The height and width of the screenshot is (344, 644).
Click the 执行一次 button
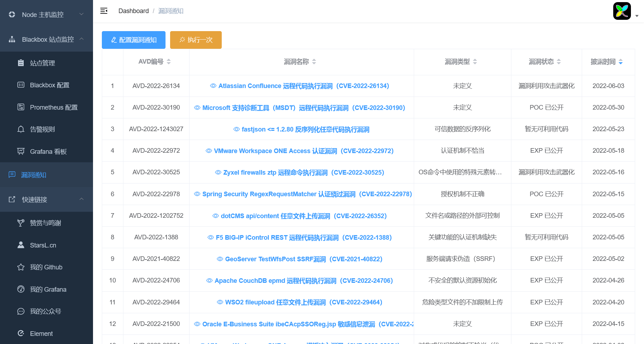pyautogui.click(x=196, y=40)
